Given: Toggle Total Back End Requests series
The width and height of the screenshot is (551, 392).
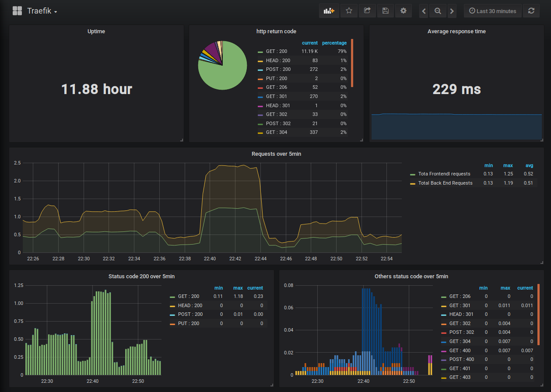Looking at the screenshot, I should (445, 183).
